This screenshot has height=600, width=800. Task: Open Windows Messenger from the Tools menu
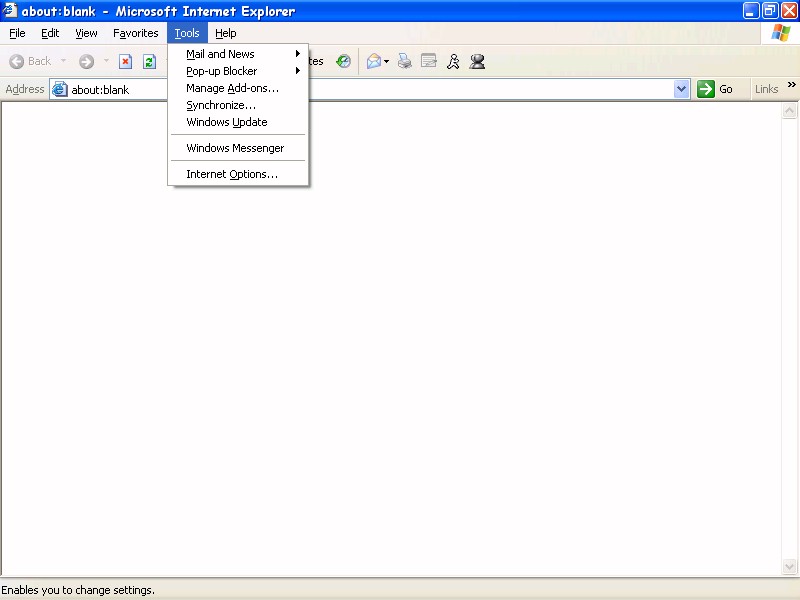(x=238, y=148)
